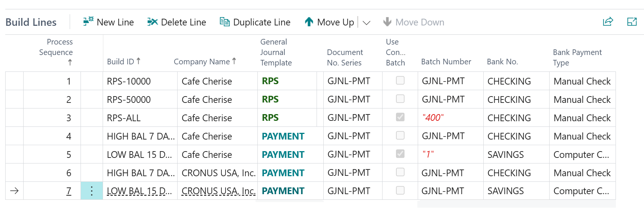Select the red "400" Batch Number cell
Viewport: 644px width, 208px height.
433,118
